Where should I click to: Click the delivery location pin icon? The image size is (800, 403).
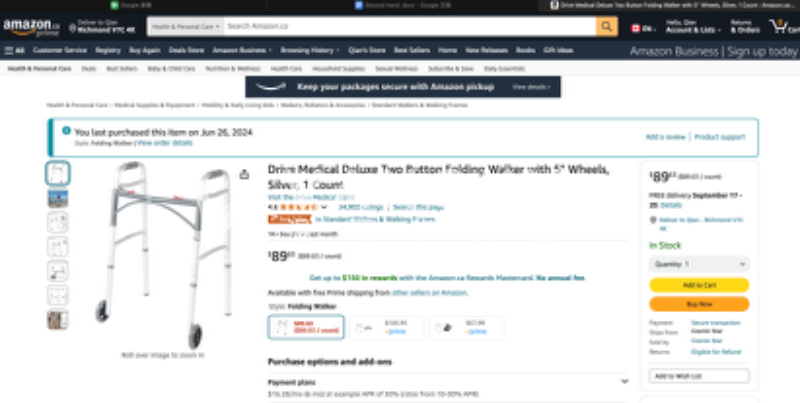72,28
